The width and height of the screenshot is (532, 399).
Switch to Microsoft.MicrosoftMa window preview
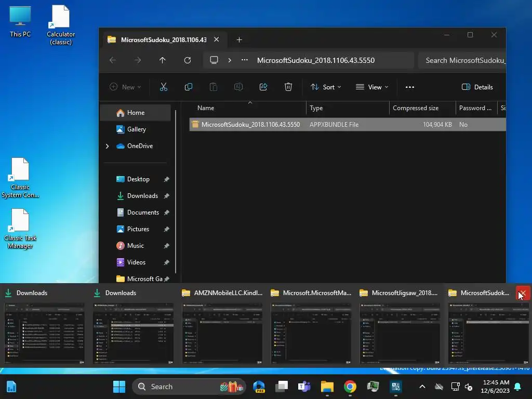[311, 325]
